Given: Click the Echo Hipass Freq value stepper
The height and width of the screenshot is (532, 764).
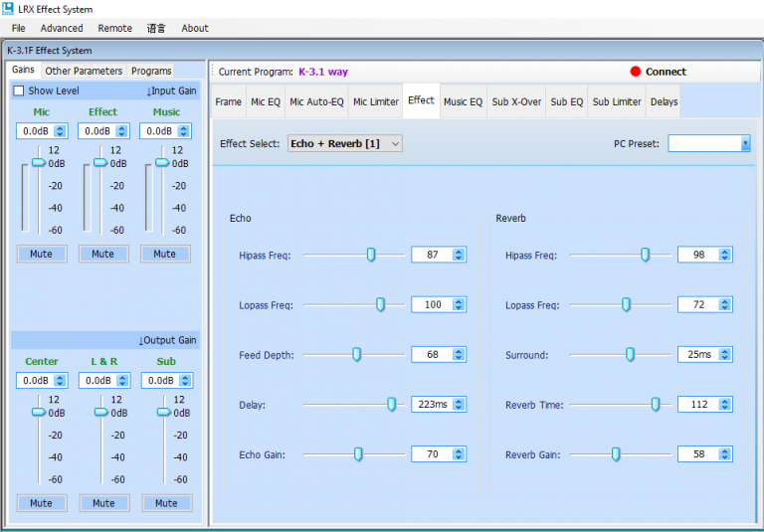Looking at the screenshot, I should [x=458, y=255].
